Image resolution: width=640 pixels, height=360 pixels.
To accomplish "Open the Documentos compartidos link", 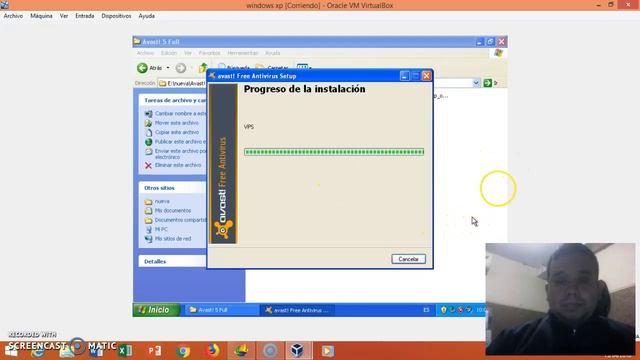I will [180, 220].
